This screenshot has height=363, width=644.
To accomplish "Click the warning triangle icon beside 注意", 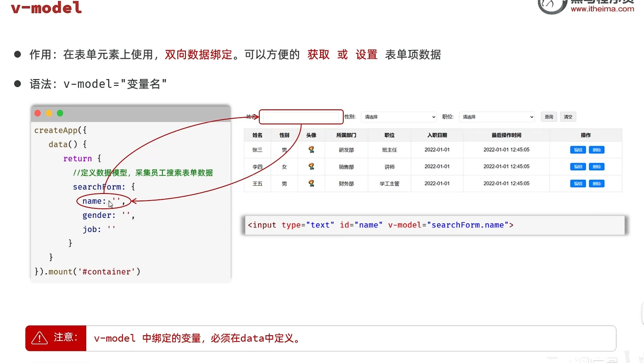I will (39, 338).
